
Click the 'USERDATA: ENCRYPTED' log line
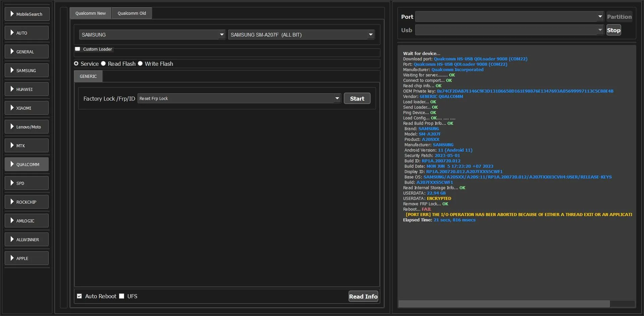[427, 199]
